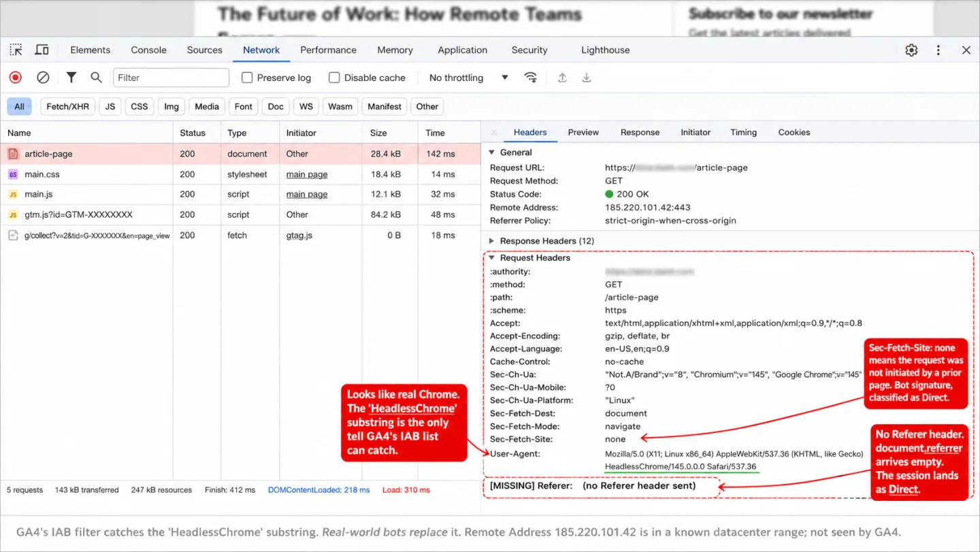Viewport: 980px width, 552px height.
Task: Filter requests by Doc type
Action: 276,106
